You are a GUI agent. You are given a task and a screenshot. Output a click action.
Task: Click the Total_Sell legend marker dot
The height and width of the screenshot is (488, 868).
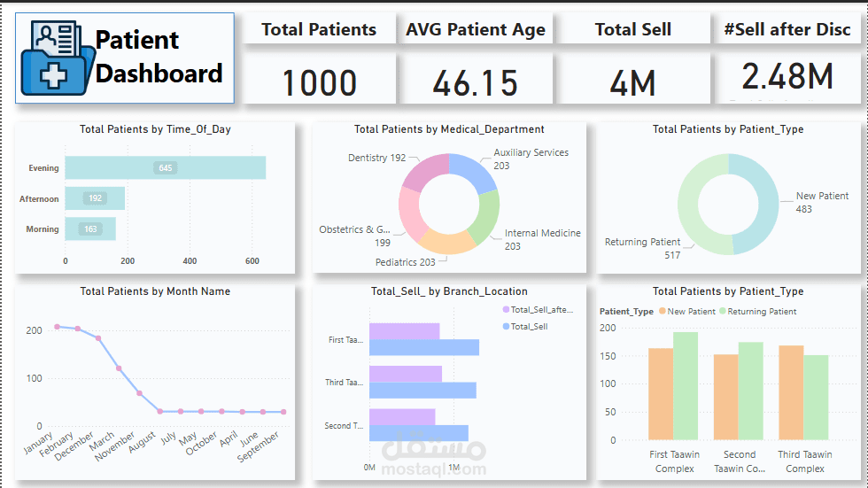point(506,327)
